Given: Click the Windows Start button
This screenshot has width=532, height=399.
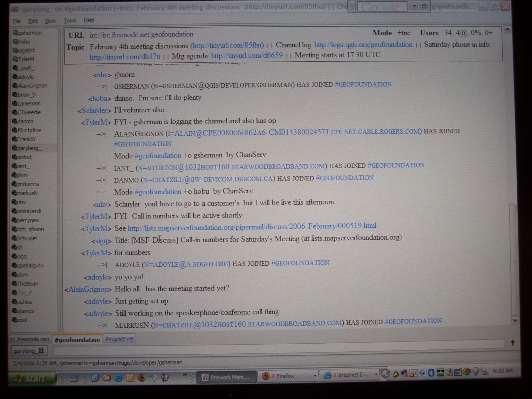Looking at the screenshot, I should tap(32, 378).
